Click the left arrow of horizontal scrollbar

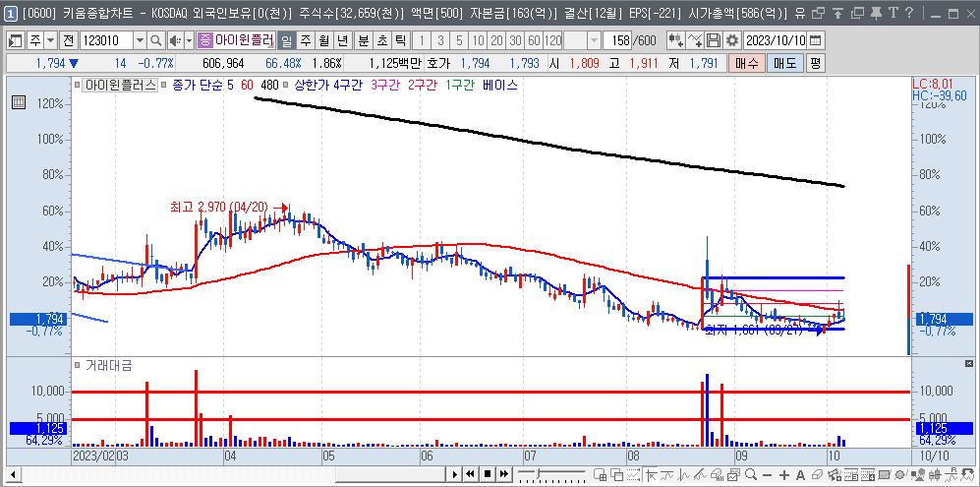pyautogui.click(x=14, y=474)
